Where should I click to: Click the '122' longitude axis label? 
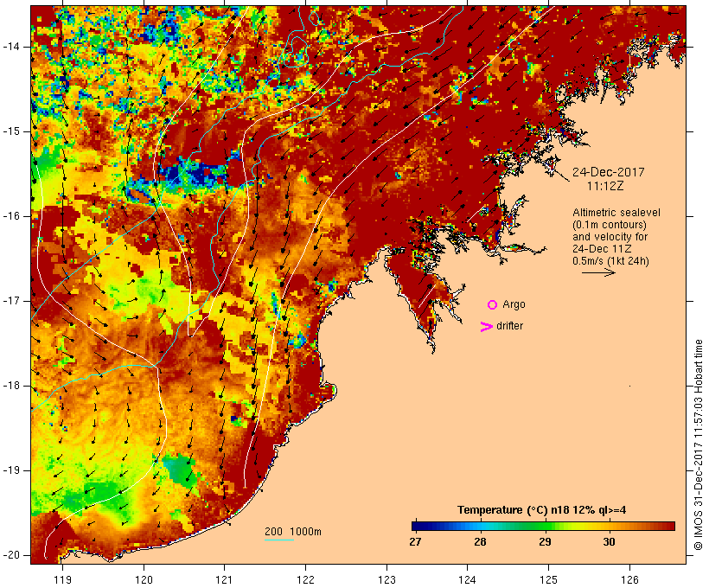click(x=306, y=580)
